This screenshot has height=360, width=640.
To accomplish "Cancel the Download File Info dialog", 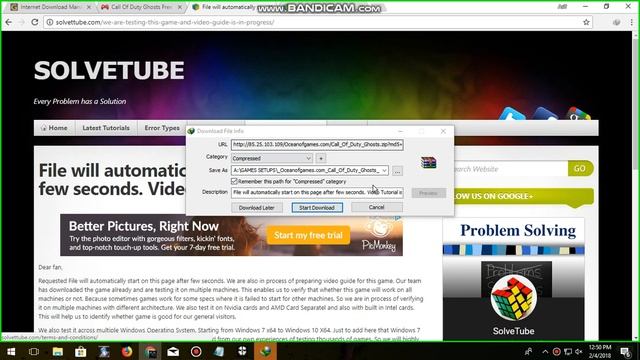I will coord(377,207).
